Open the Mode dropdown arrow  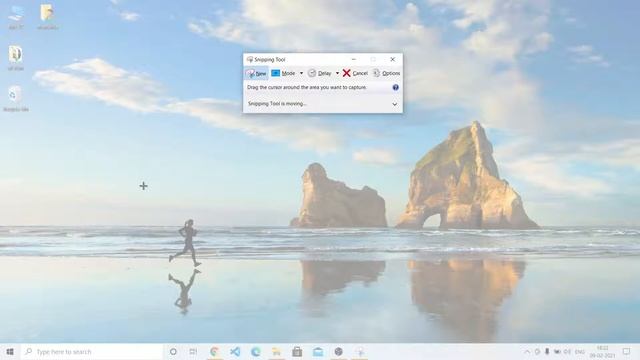click(302, 73)
